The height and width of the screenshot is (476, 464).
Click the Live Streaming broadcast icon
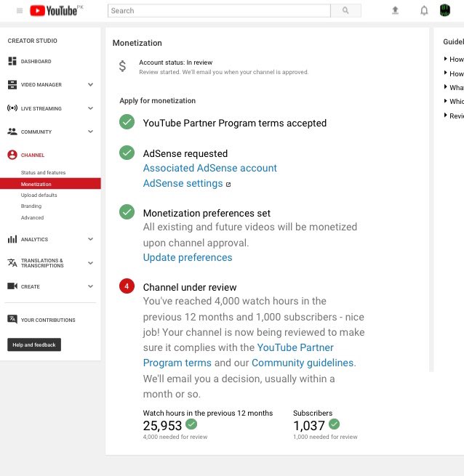click(x=12, y=108)
